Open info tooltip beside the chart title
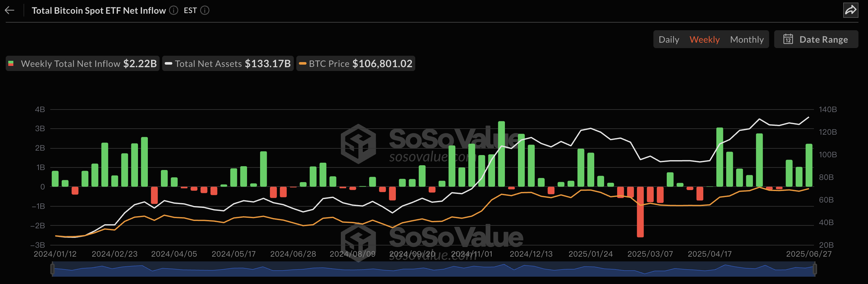This screenshot has width=868, height=284. point(174,11)
